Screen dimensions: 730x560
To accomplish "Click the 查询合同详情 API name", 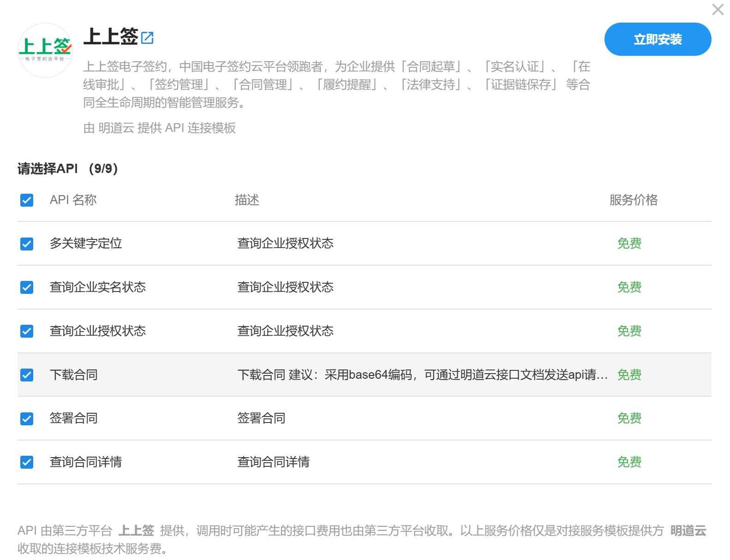I will pyautogui.click(x=86, y=462).
